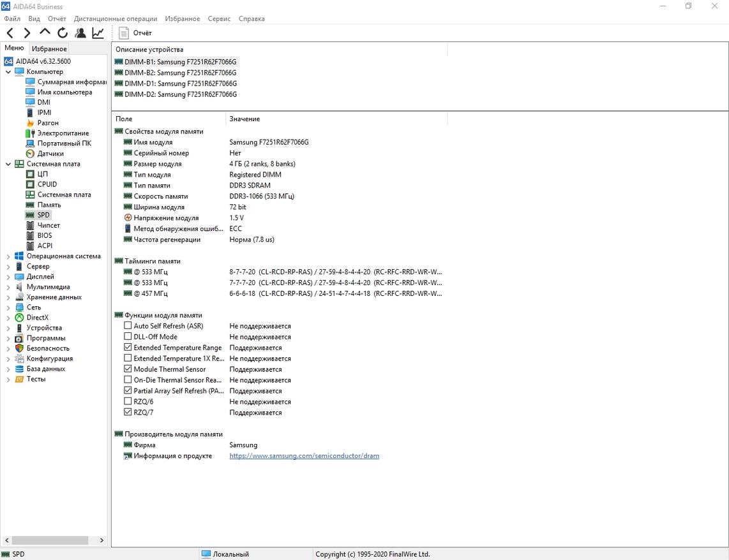Click the Чипсет chip icon

(x=30, y=225)
